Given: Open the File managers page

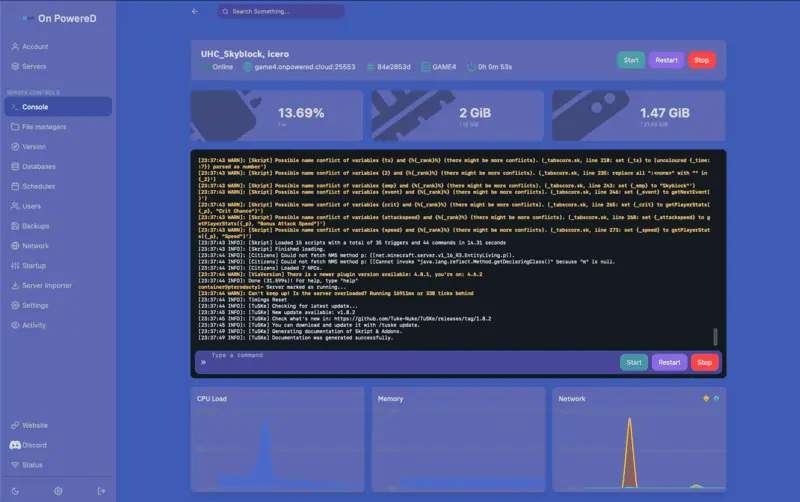Looking at the screenshot, I should point(44,127).
